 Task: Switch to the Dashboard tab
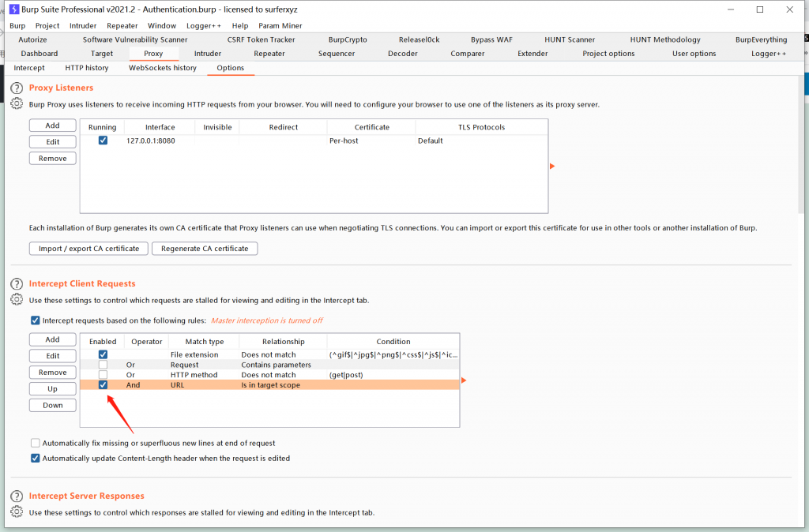tap(40, 54)
